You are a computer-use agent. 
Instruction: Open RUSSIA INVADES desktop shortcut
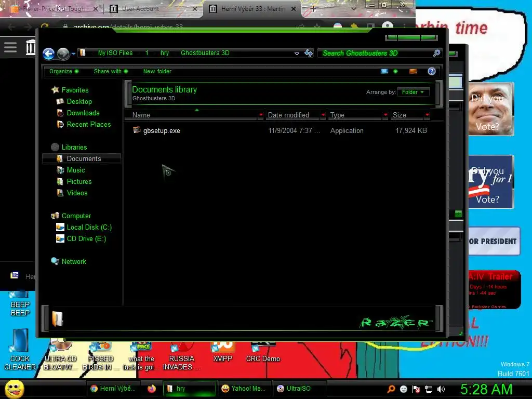click(181, 356)
